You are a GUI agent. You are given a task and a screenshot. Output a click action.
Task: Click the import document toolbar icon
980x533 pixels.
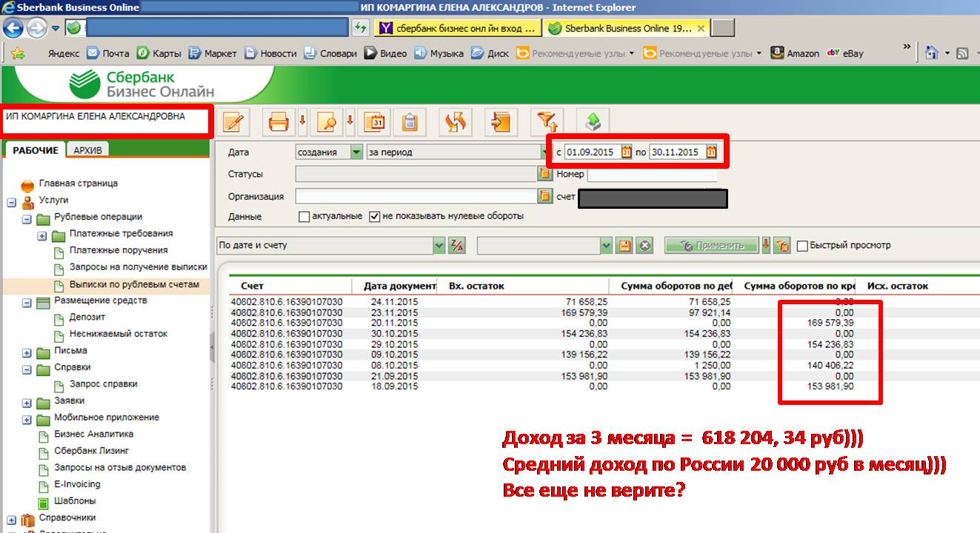[x=502, y=121]
